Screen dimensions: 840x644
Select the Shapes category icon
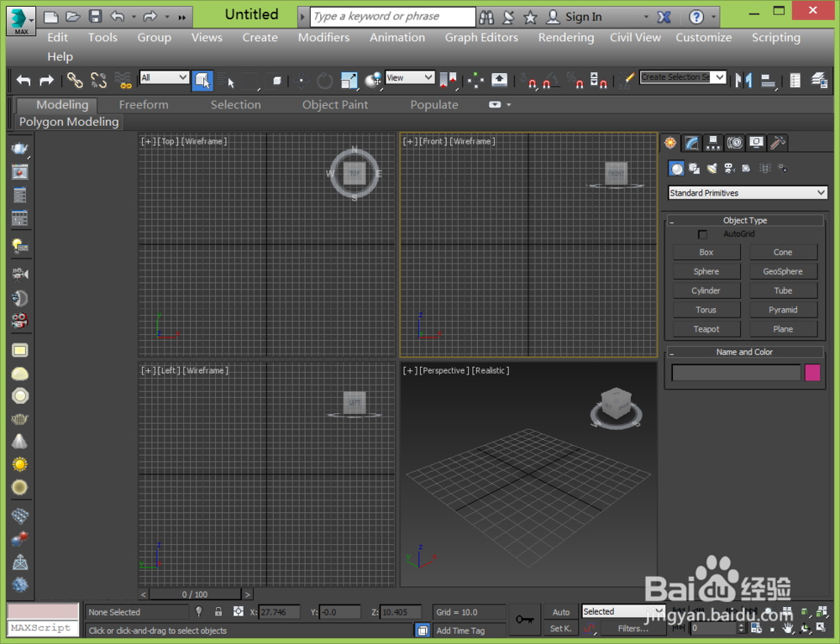pos(695,169)
